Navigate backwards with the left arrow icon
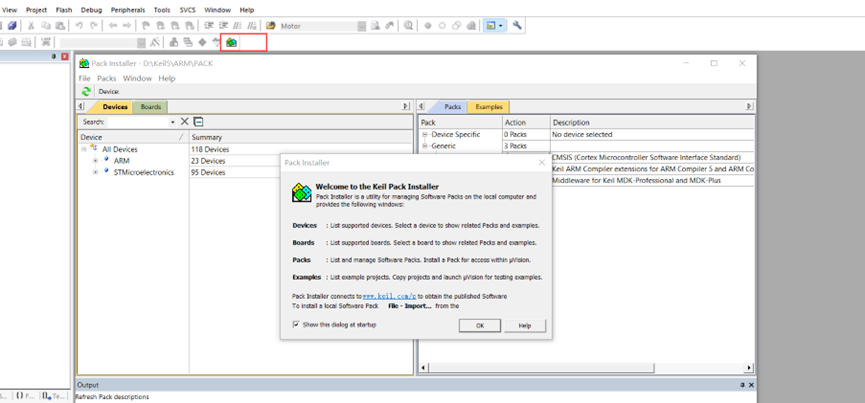The width and height of the screenshot is (865, 403). click(113, 25)
